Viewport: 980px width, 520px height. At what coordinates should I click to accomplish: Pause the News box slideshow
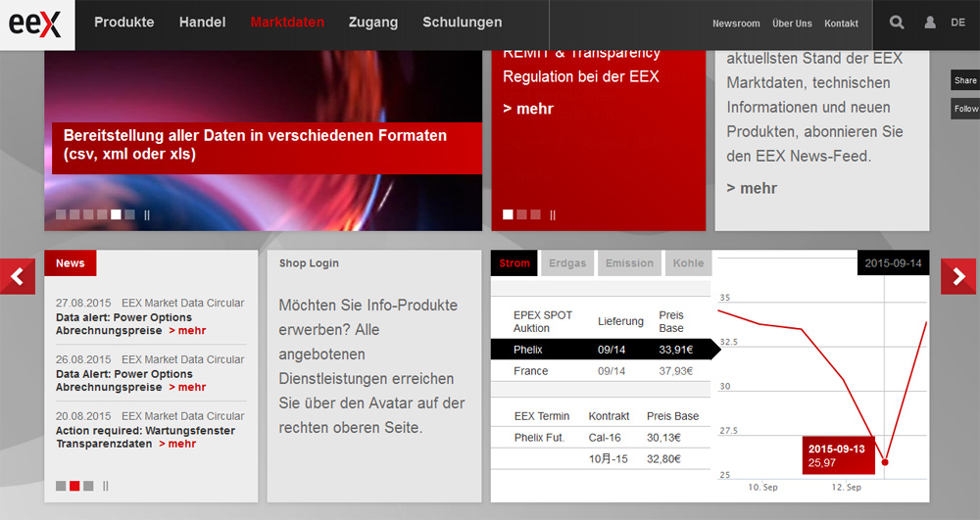click(x=106, y=486)
